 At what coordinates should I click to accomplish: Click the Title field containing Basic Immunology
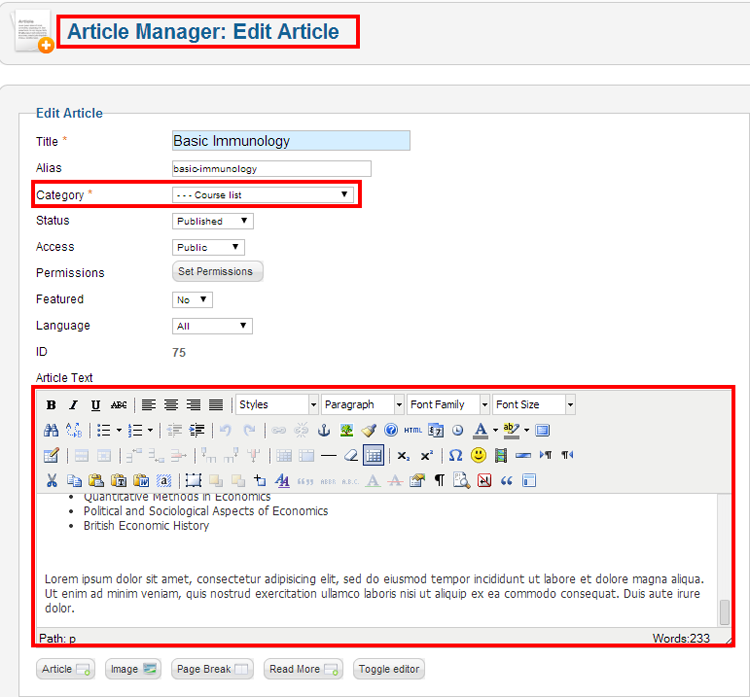(290, 141)
